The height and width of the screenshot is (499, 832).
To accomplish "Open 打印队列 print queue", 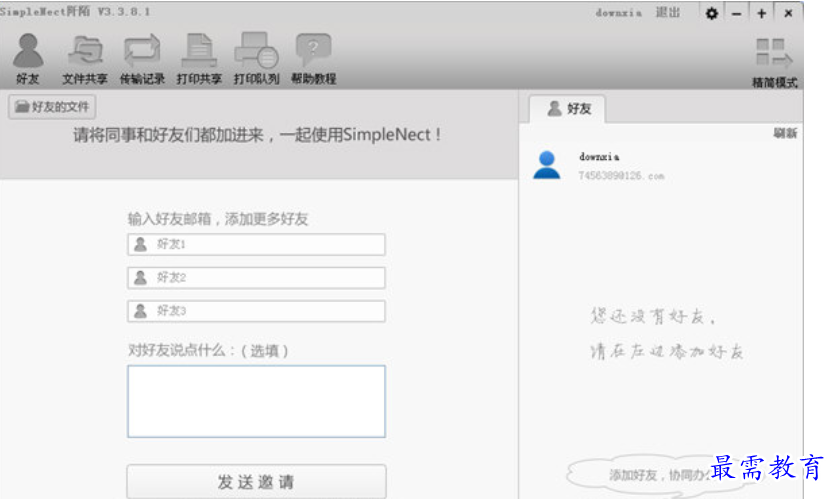I will click(256, 59).
